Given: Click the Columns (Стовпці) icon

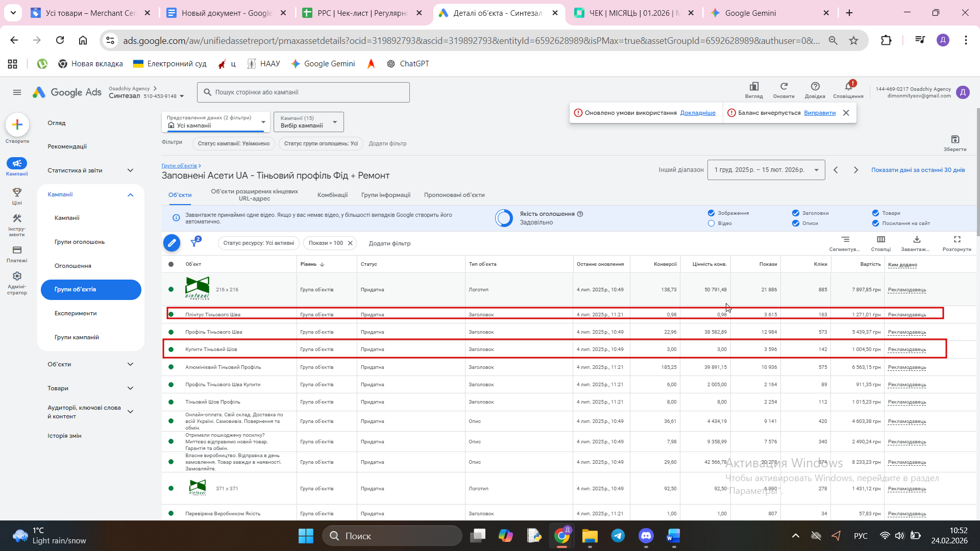Looking at the screenshot, I should [x=880, y=240].
